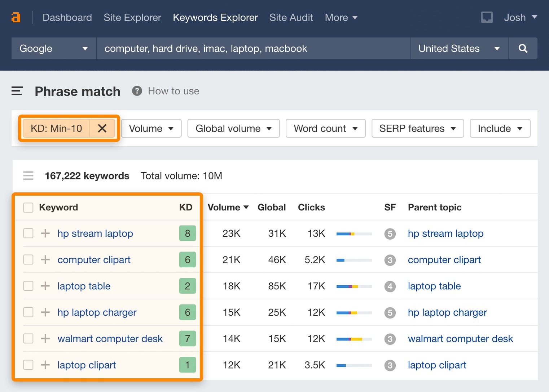The height and width of the screenshot is (392, 549).
Task: Click the Ahrefs logo icon
Action: (16, 17)
